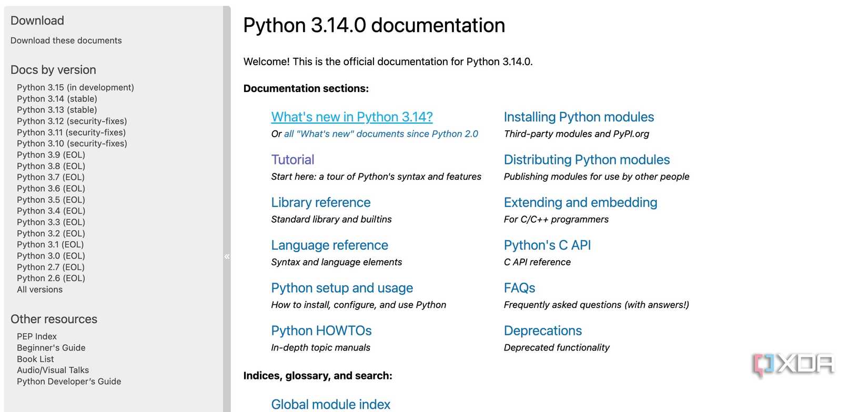This screenshot has width=868, height=412.
Task: Click "Third-party modules and PyPI.org" description
Action: tap(577, 134)
